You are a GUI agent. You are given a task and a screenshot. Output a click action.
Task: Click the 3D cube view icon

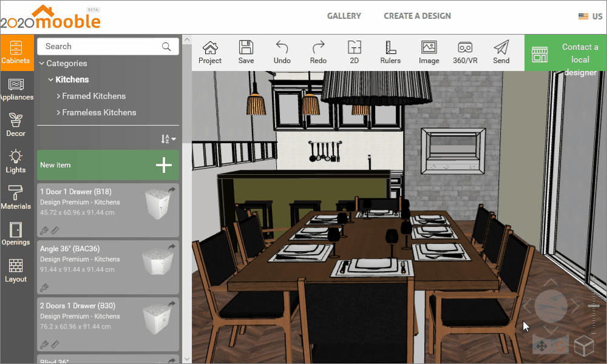pyautogui.click(x=584, y=345)
